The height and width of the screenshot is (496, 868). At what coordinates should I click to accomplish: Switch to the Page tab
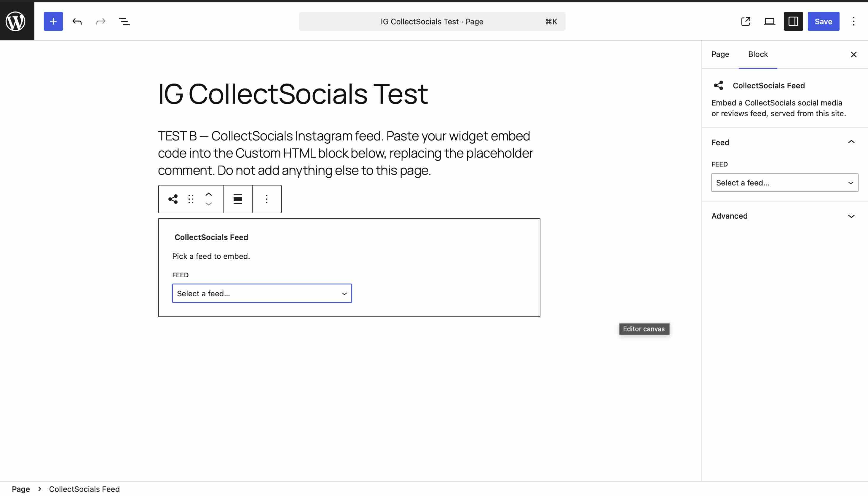pyautogui.click(x=720, y=55)
